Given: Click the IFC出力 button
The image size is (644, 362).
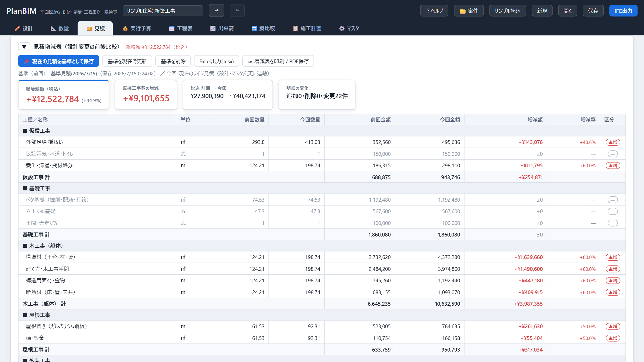Looking at the screenshot, I should click(x=623, y=11).
